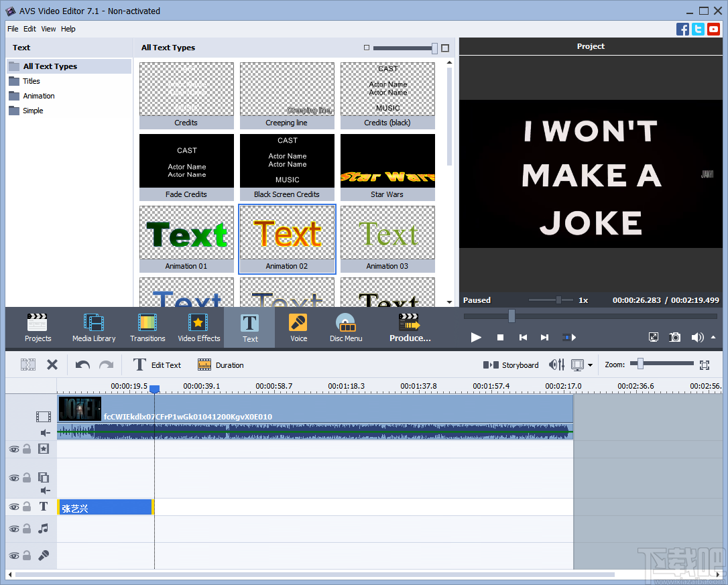The image size is (728, 585).
Task: Select the Star Wars text preset
Action: (x=387, y=167)
